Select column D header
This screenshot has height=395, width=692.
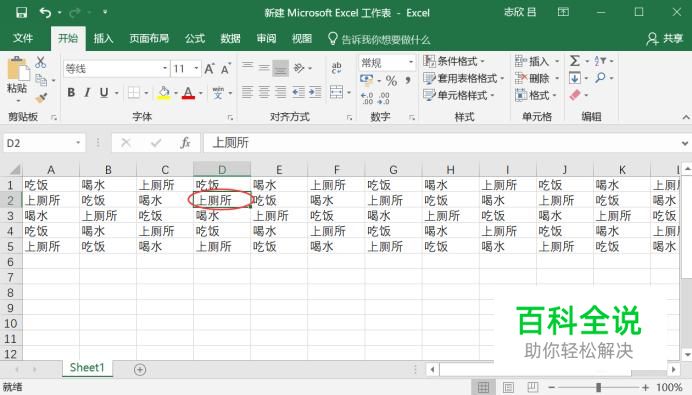click(222, 169)
